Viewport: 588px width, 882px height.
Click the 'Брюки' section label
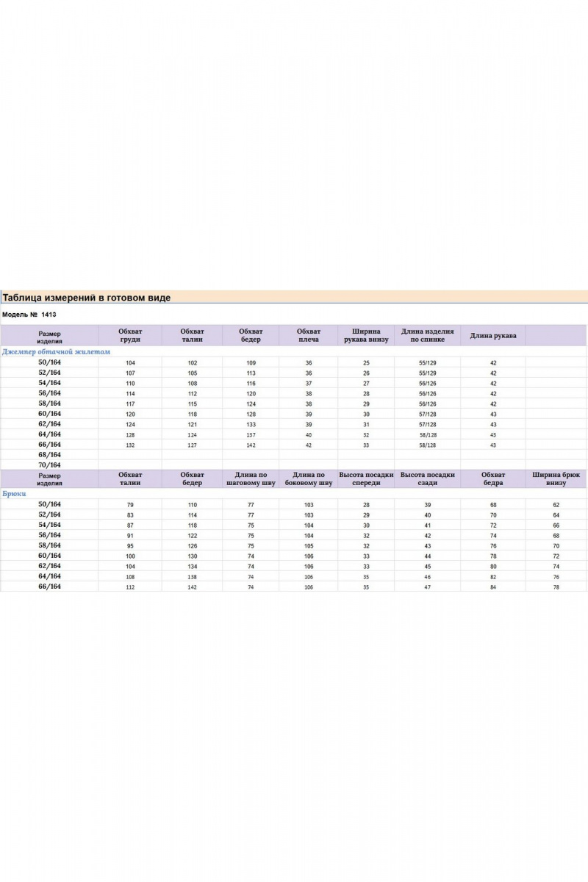click(x=15, y=494)
